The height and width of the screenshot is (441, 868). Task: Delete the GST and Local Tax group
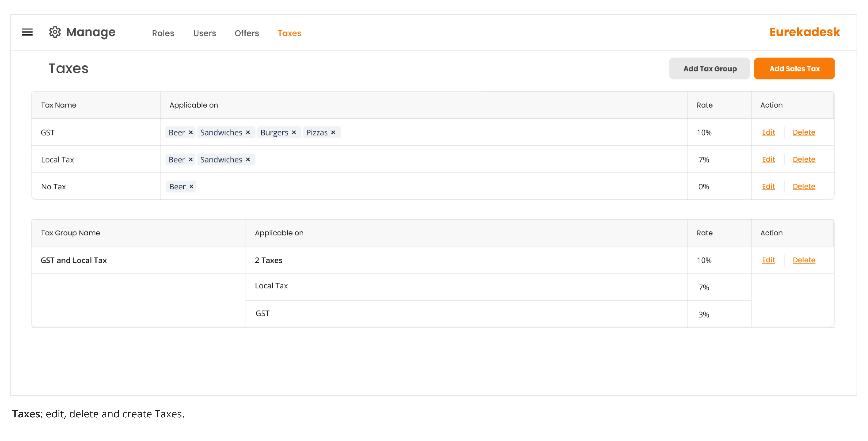[x=804, y=260]
